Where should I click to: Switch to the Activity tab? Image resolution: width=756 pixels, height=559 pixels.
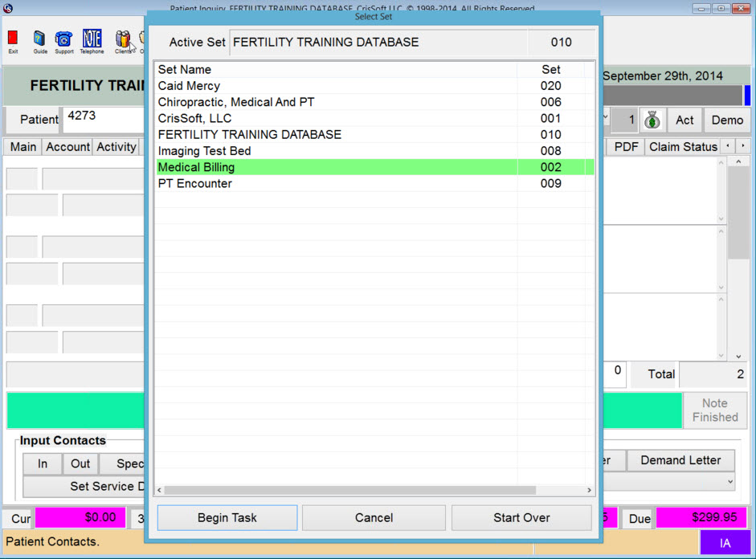[x=116, y=146]
